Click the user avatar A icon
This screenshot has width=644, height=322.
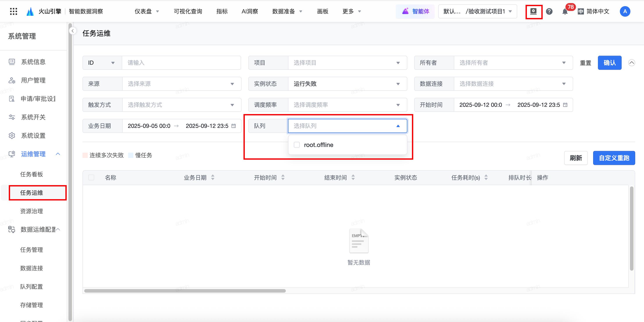625,11
